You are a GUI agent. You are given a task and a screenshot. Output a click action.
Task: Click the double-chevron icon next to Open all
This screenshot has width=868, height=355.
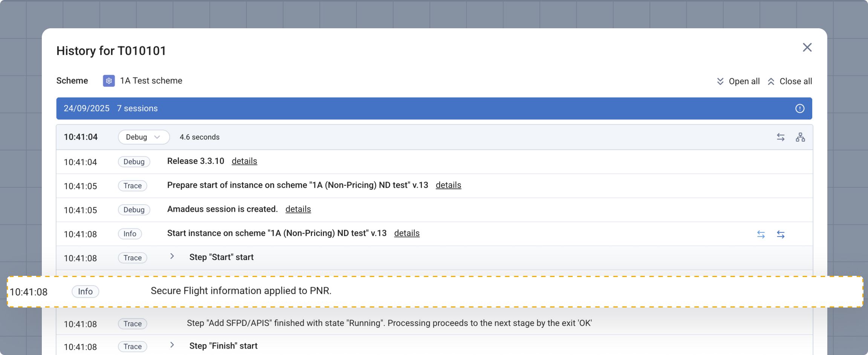pos(720,81)
